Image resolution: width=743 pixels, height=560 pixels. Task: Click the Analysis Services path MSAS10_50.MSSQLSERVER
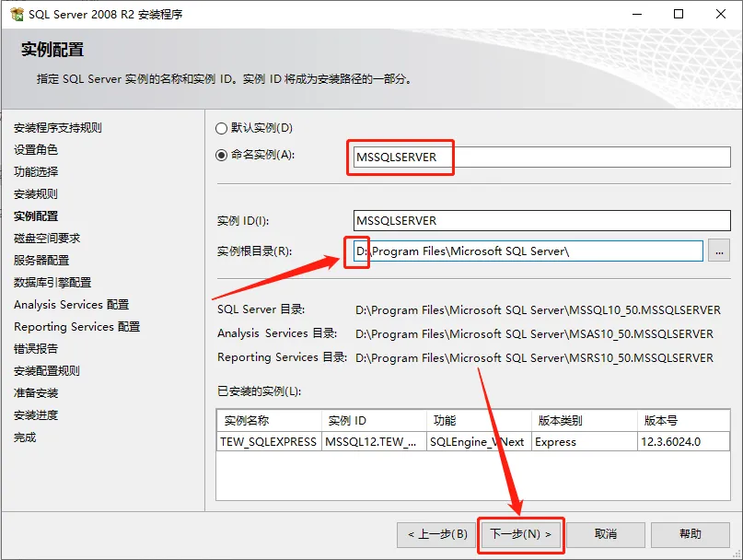534,333
